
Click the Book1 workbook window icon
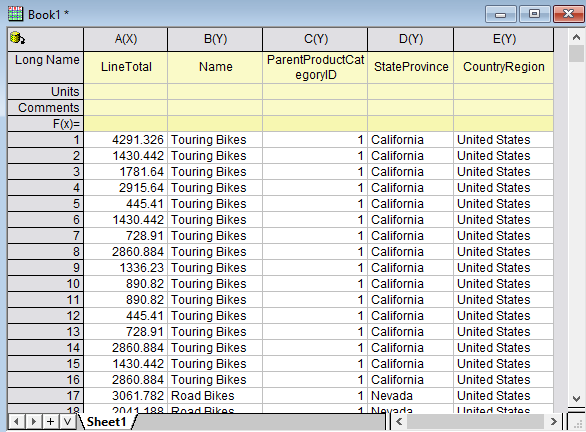15,14
